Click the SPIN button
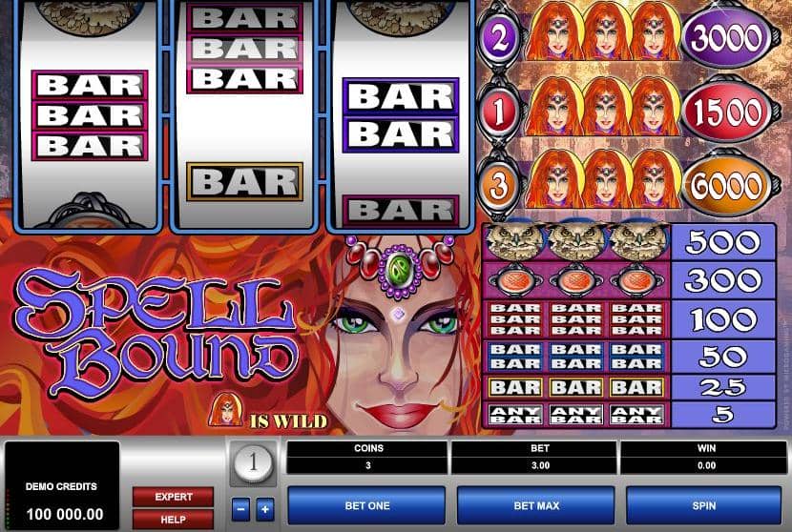Viewport: 792px width, 532px height. (703, 505)
